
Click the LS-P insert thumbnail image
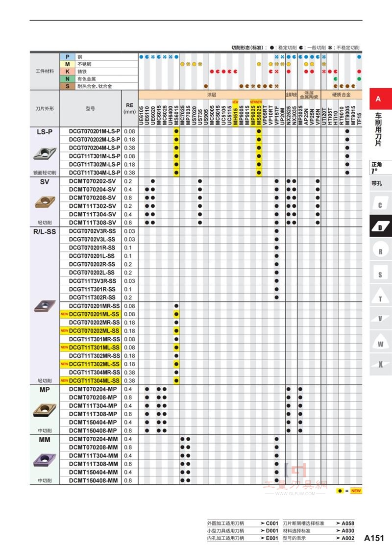(x=45, y=153)
